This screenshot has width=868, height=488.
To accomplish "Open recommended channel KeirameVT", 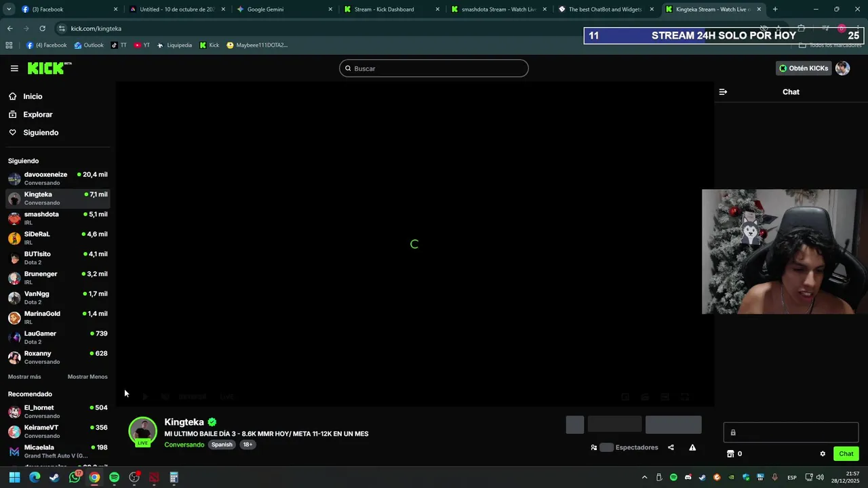I will click(x=58, y=431).
